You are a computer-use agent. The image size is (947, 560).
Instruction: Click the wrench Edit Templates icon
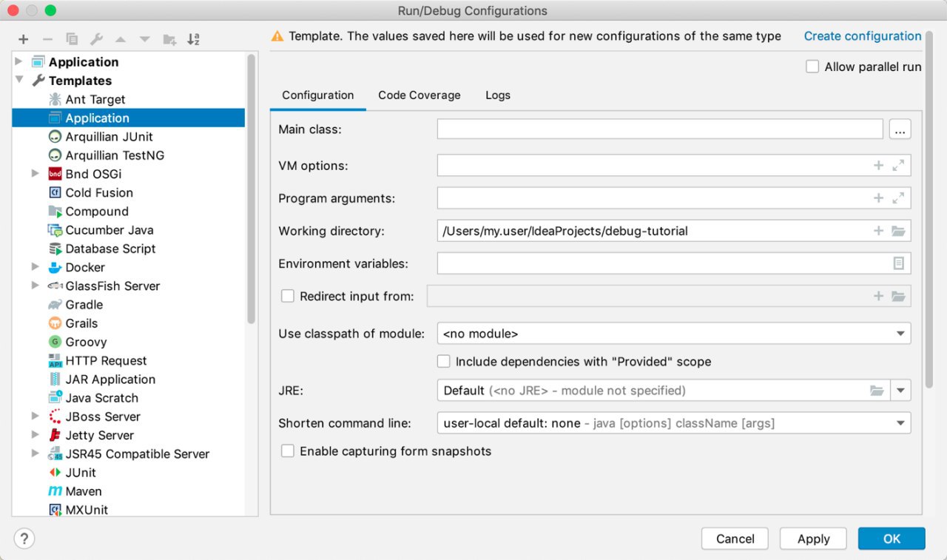point(96,39)
